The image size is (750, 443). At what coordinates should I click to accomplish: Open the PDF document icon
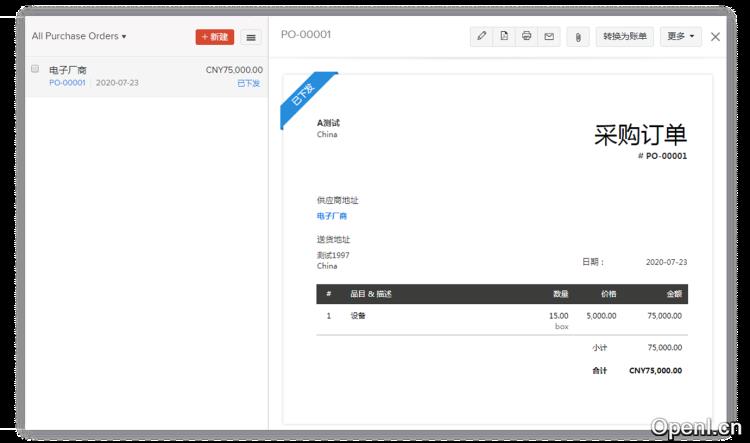(504, 36)
